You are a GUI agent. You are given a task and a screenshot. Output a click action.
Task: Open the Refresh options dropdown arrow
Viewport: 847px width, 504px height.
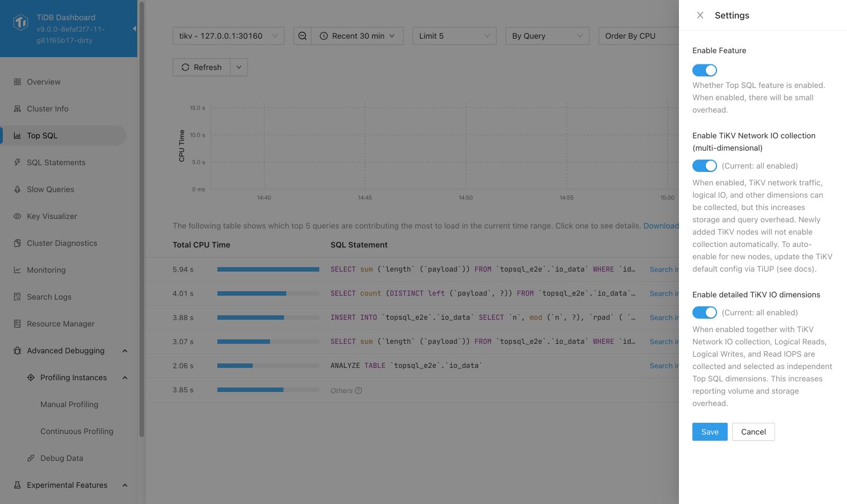pos(239,67)
